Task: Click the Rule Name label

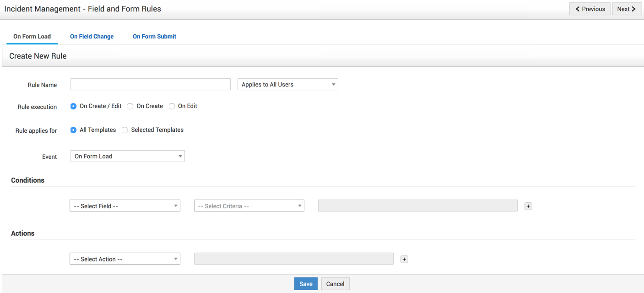Action: coord(43,85)
